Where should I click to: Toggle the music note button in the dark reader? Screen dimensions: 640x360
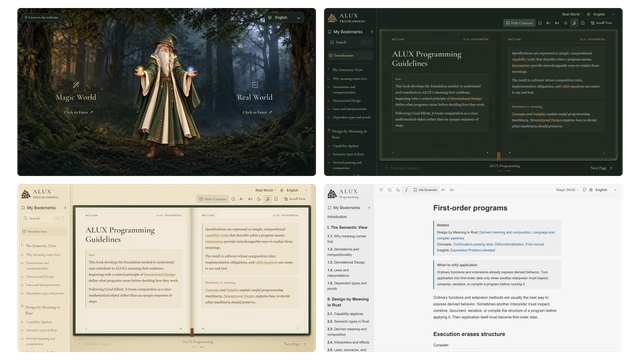click(574, 23)
